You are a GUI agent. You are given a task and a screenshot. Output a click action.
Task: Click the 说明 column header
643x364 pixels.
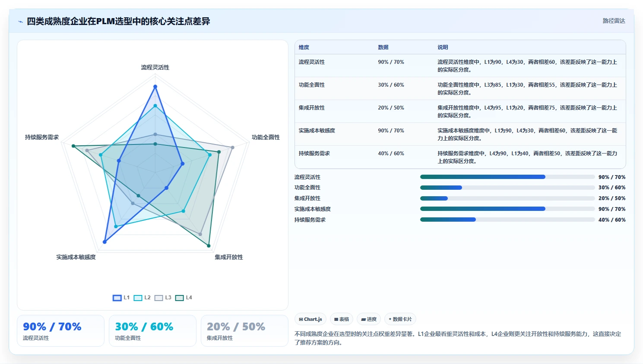click(x=443, y=47)
